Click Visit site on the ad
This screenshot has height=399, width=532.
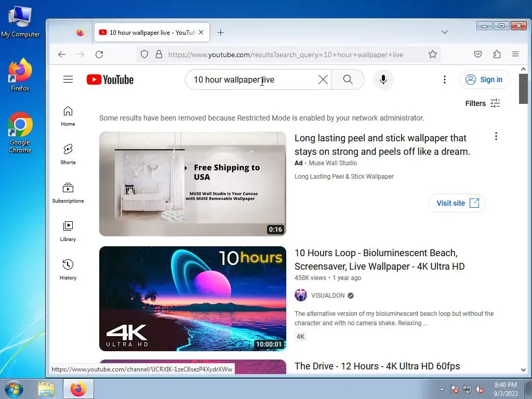click(x=457, y=203)
